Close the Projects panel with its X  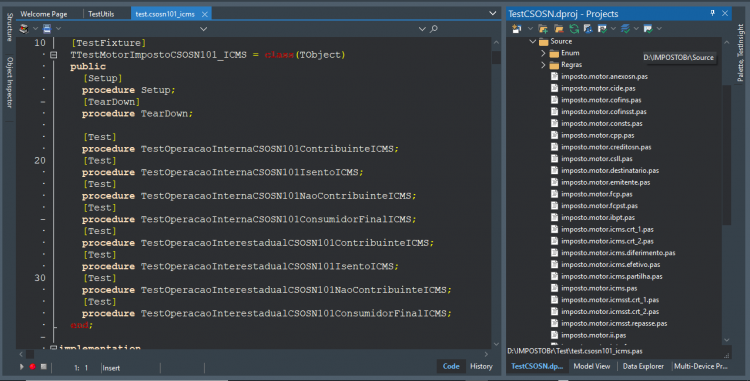point(725,13)
